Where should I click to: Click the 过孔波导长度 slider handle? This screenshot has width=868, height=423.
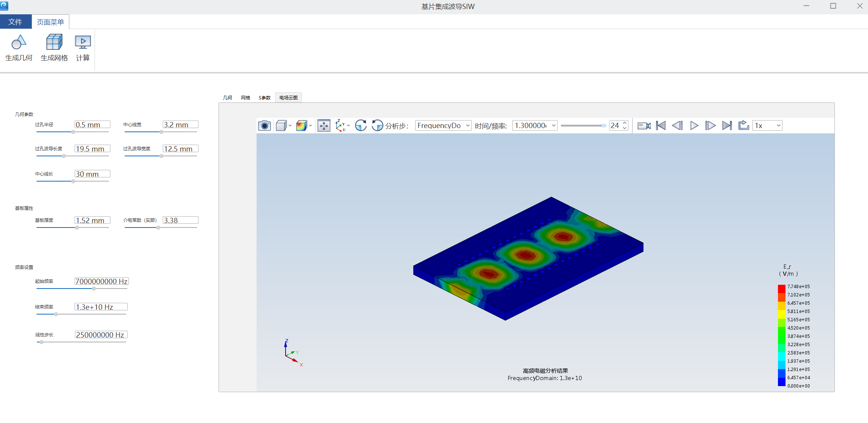[x=64, y=156]
